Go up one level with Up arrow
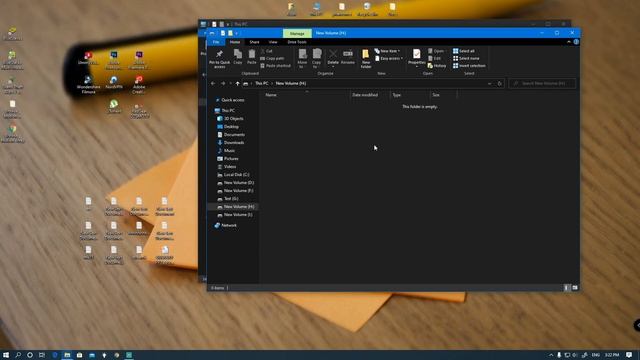The width and height of the screenshot is (640, 360). (x=238, y=83)
